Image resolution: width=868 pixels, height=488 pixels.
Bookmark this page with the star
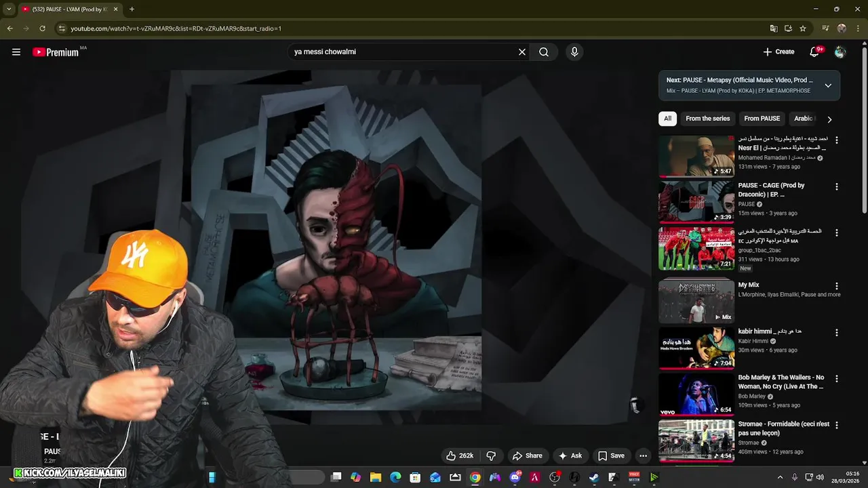(803, 28)
